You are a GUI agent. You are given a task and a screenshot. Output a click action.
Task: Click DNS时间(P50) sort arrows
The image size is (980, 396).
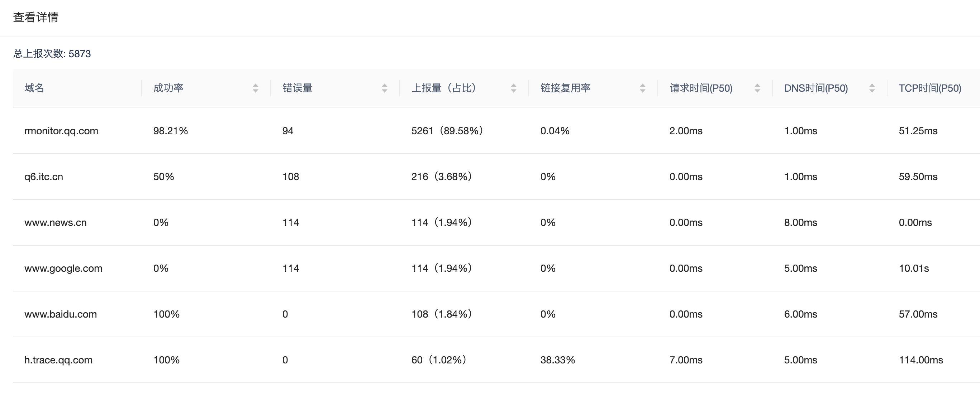[x=872, y=88]
